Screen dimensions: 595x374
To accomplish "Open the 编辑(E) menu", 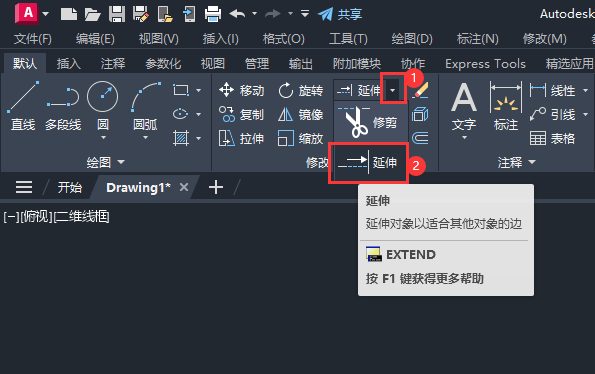I will tap(95, 39).
